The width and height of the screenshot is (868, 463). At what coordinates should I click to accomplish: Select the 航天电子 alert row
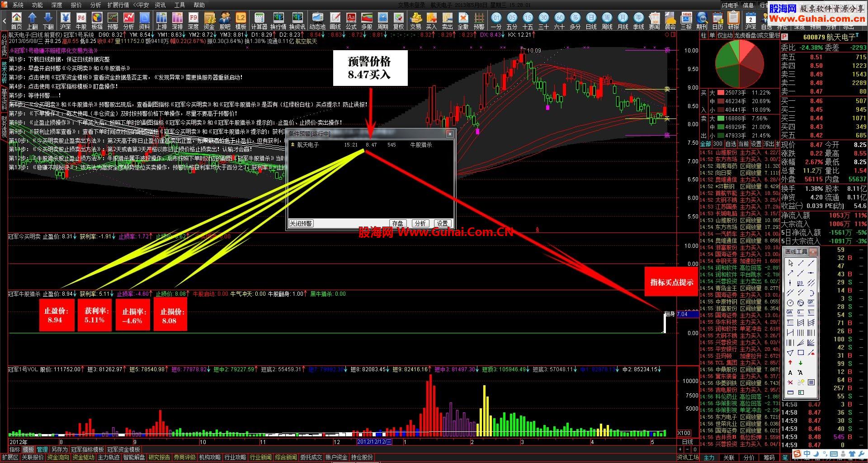[x=371, y=145]
